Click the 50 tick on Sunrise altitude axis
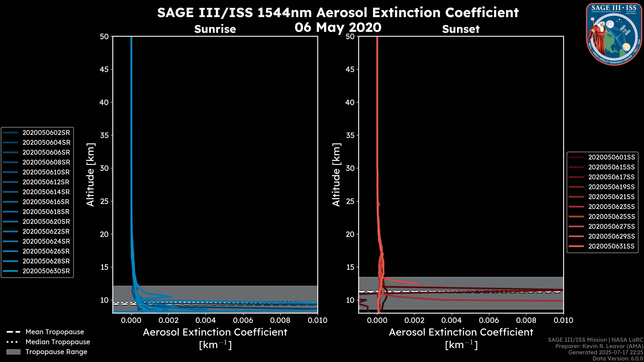Screen dimensions: 644x362 (104, 37)
